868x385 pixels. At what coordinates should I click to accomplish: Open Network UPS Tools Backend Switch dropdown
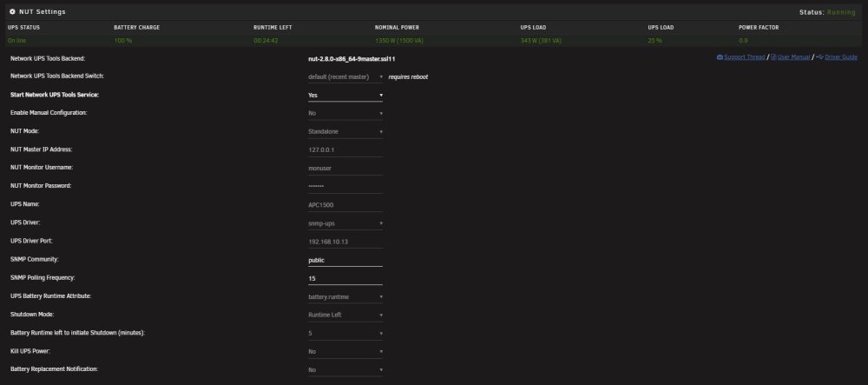coord(345,77)
